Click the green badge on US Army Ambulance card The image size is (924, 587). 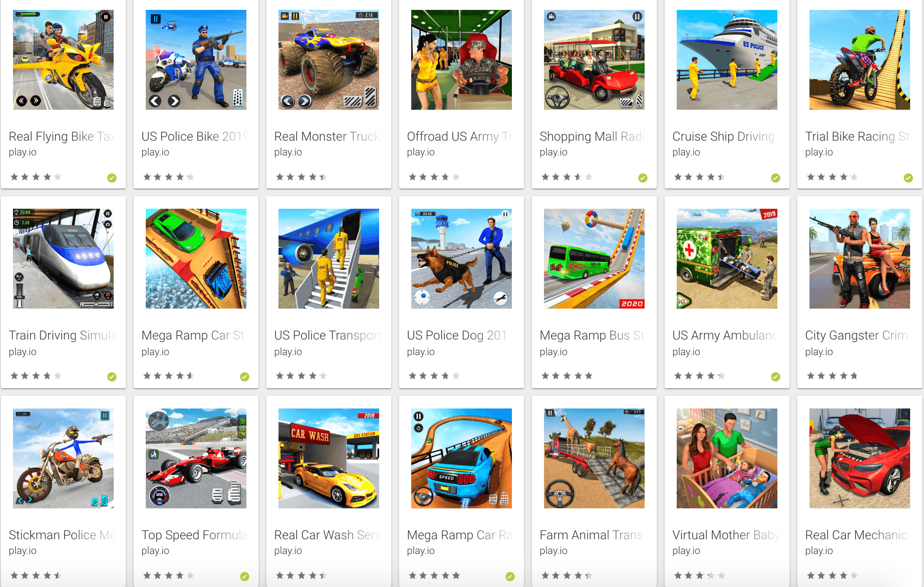point(776,376)
